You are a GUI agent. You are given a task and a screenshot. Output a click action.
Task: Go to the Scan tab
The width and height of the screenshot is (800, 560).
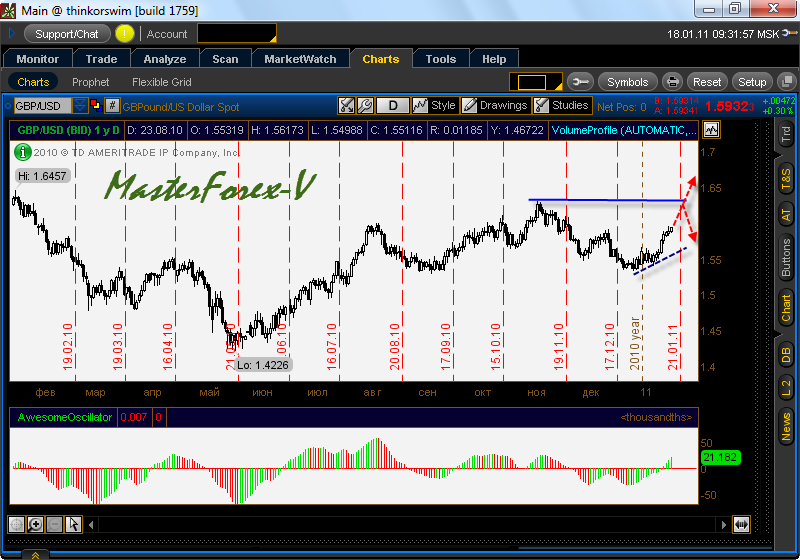coord(225,59)
